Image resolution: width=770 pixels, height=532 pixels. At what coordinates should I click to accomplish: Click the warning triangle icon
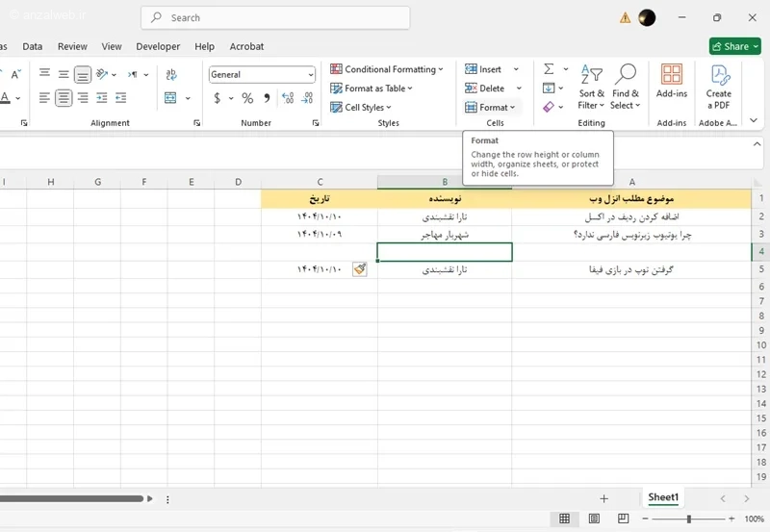point(625,18)
